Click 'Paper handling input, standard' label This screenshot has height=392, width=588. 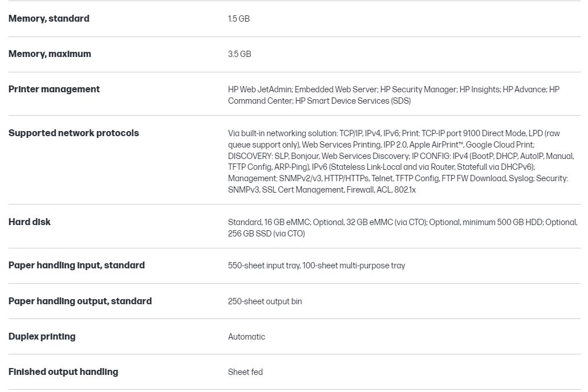pos(76,266)
